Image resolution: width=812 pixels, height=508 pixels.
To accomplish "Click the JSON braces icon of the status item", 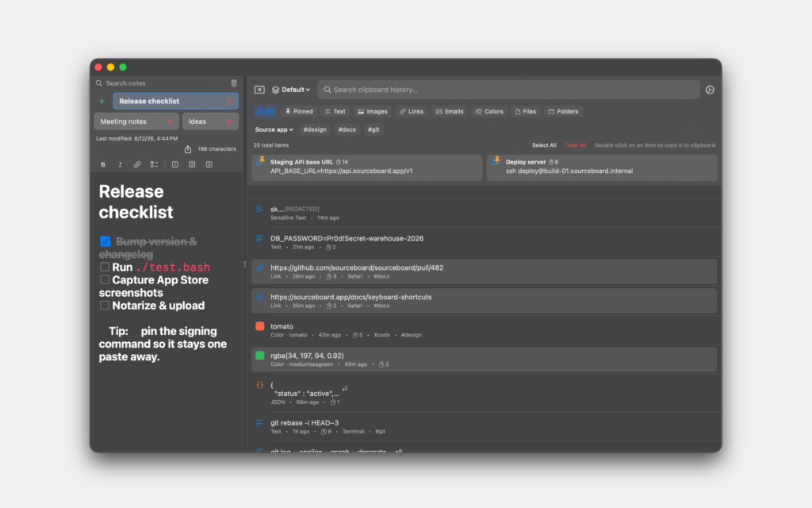I will click(x=260, y=385).
